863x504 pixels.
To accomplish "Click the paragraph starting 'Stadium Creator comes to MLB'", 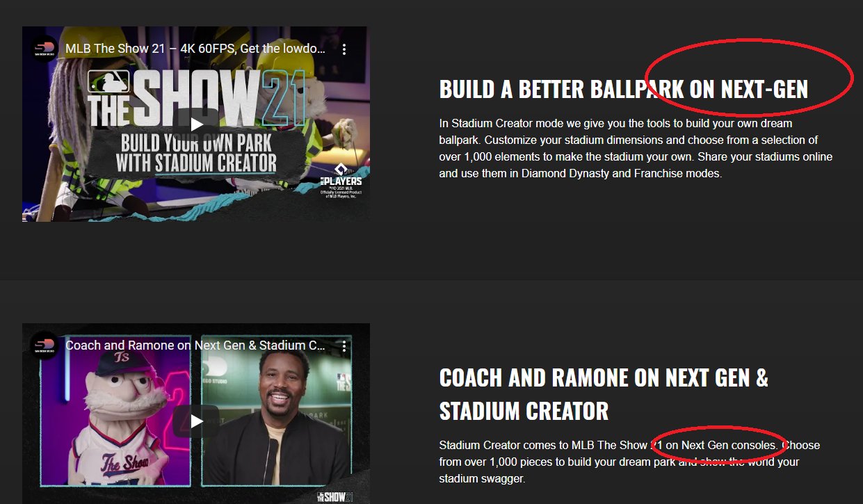I will pos(629,462).
